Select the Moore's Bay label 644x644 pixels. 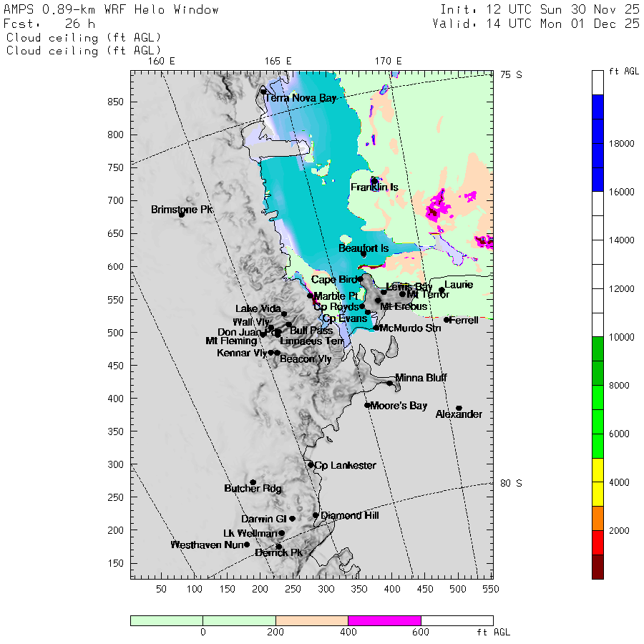pos(399,406)
